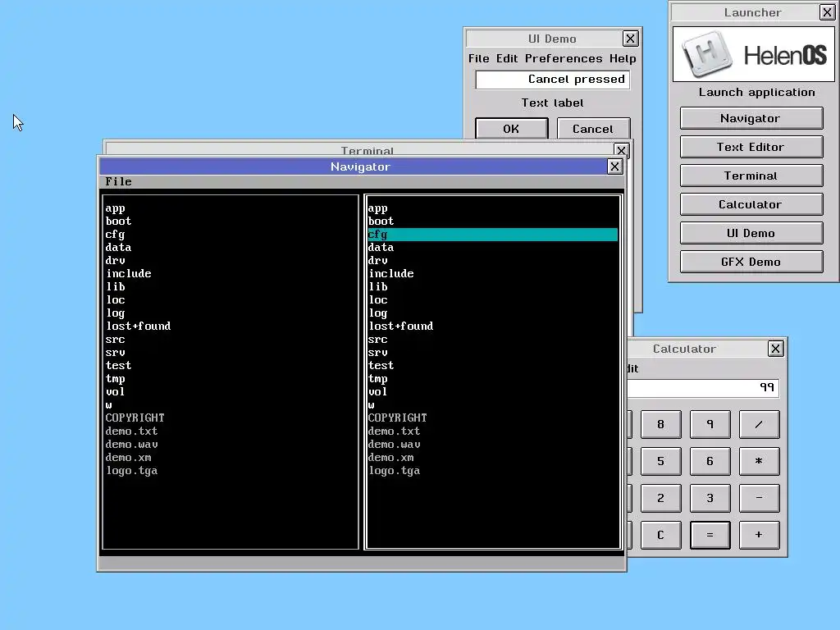840x630 pixels.
Task: Launch the GFX Demo application
Action: tap(751, 262)
